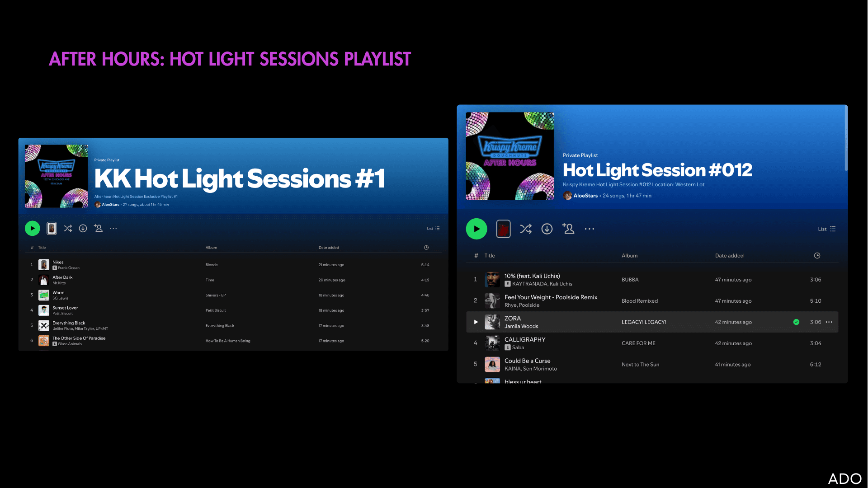Open the LEGACY! LEGACY! album link

point(644,322)
